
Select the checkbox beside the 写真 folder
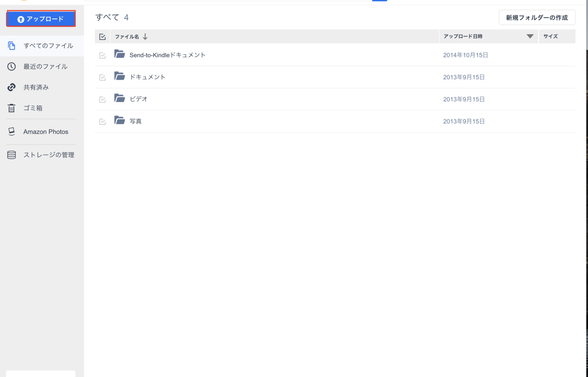tap(102, 122)
